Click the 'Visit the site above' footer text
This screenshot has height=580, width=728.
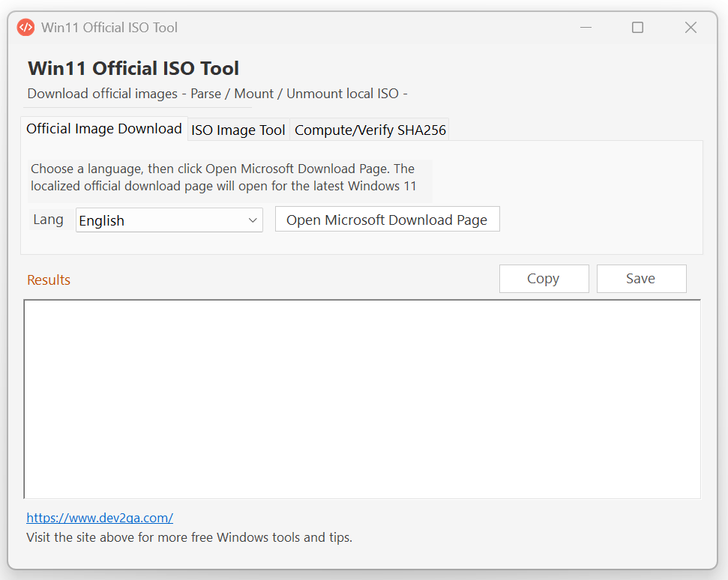coord(190,537)
